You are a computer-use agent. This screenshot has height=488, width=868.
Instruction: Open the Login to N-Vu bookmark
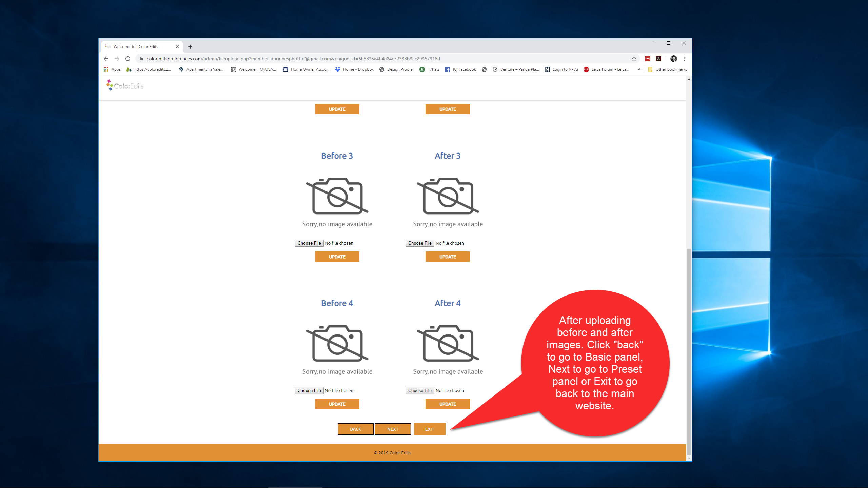pyautogui.click(x=561, y=69)
